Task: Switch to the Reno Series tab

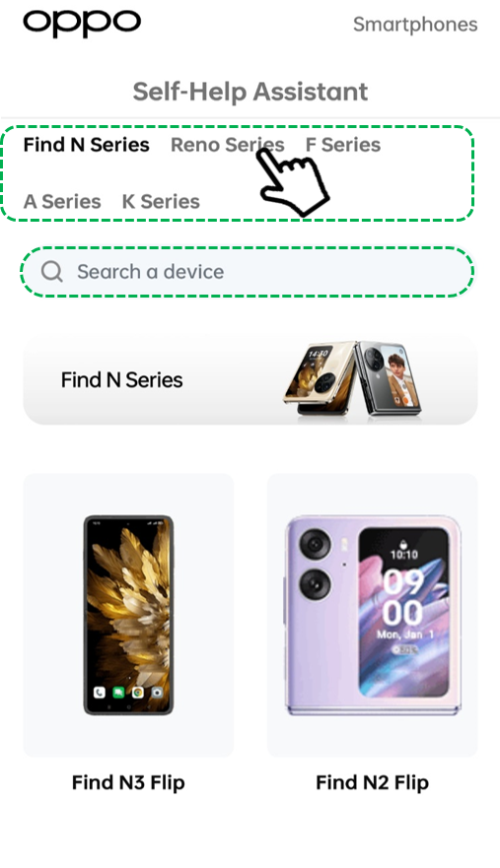Action: [x=227, y=145]
